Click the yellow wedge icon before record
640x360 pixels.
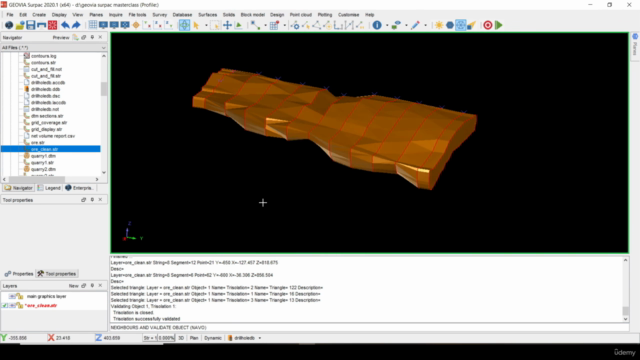471,25
